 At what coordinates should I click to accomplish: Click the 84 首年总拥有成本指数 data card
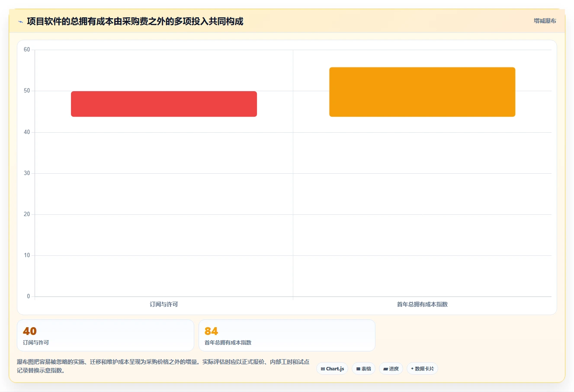point(287,335)
